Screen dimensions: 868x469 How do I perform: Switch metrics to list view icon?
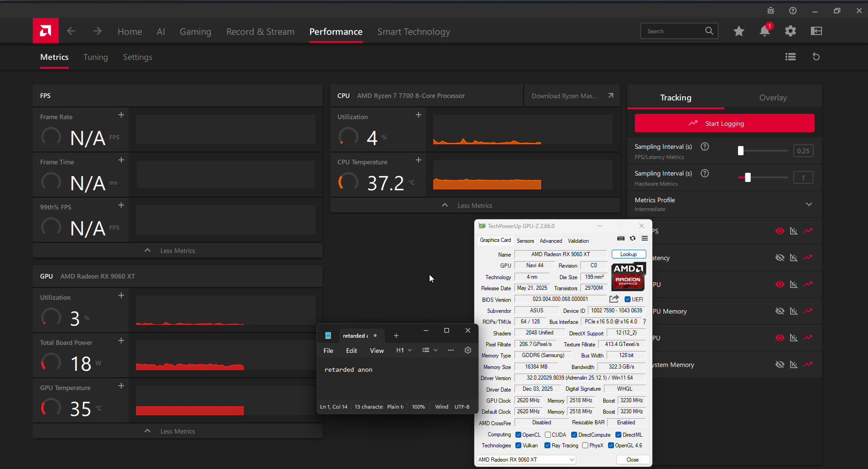[x=791, y=57]
